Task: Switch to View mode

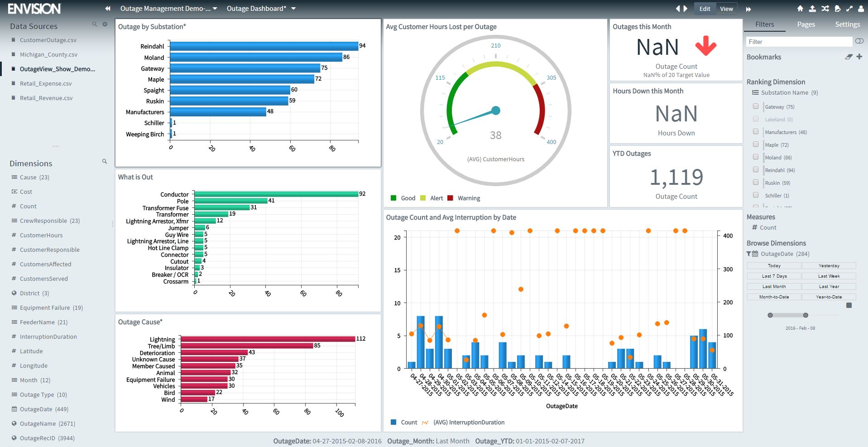Action: [x=726, y=9]
